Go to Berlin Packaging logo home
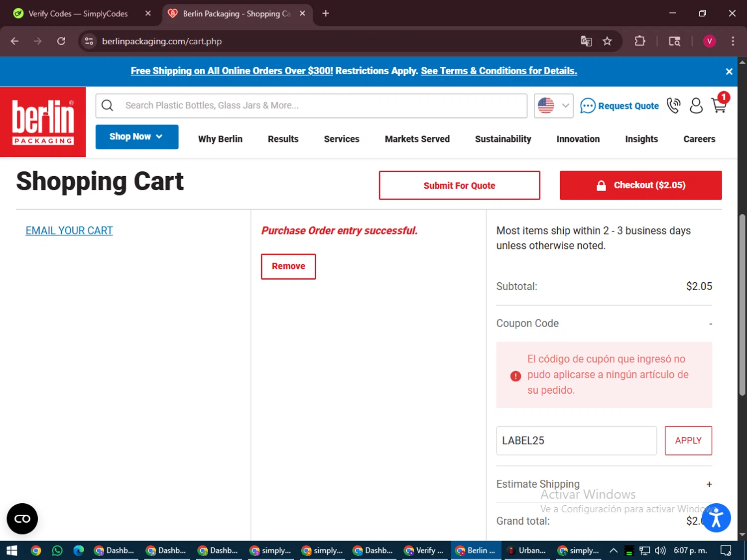The width and height of the screenshot is (747, 560). click(43, 122)
